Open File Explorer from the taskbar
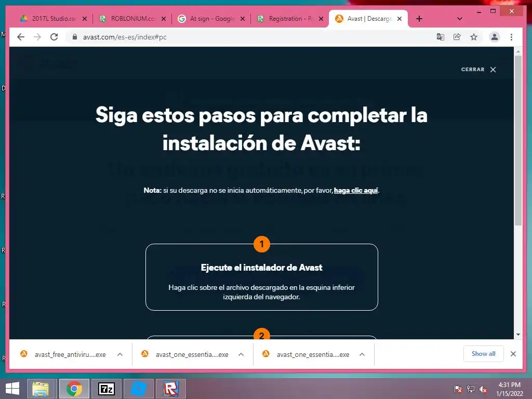The height and width of the screenshot is (399, 532). (41, 389)
